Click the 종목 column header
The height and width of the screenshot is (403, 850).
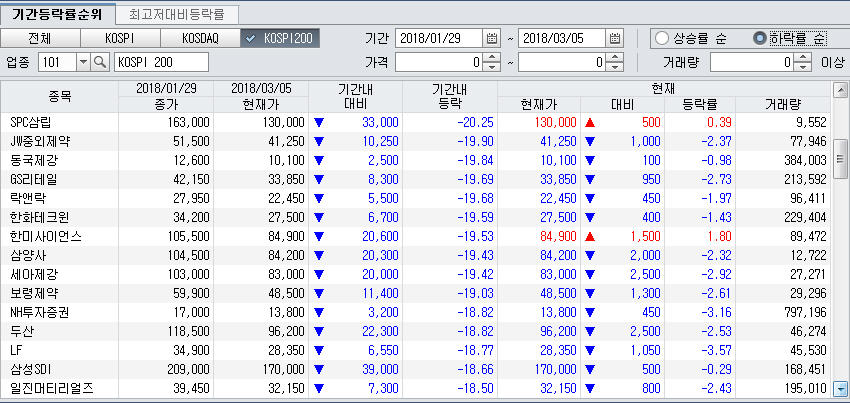[60, 97]
